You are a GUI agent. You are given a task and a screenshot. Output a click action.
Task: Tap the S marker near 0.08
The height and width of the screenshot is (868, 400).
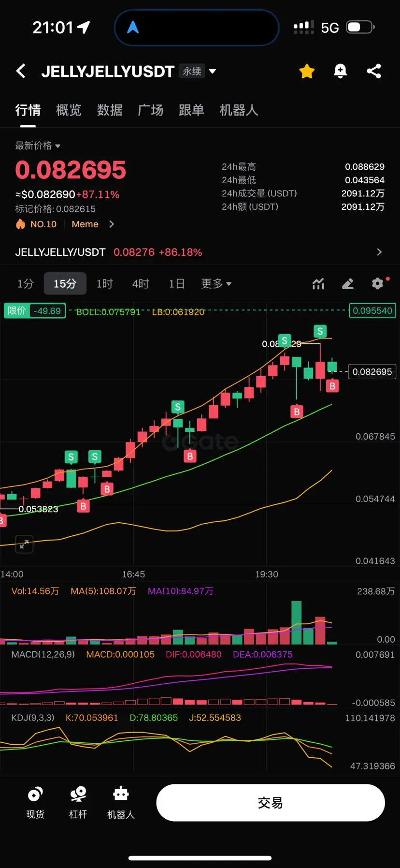point(285,340)
